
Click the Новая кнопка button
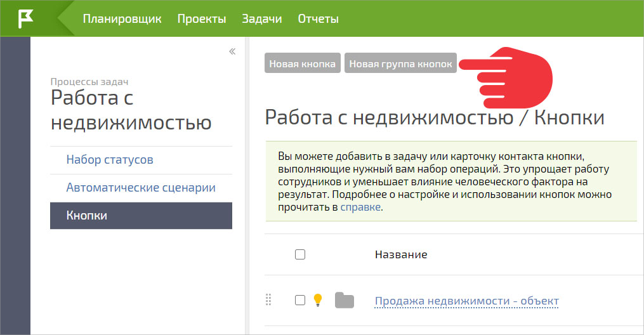tap(302, 63)
